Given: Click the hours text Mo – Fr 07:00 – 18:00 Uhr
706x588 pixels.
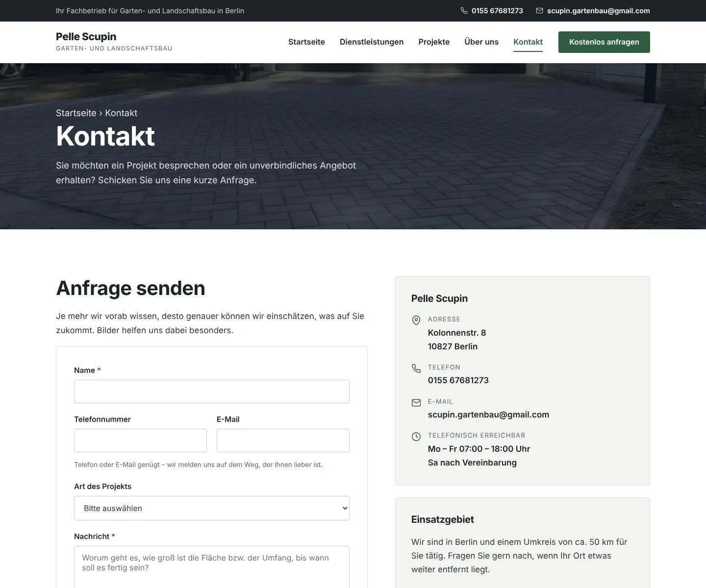Looking at the screenshot, I should (x=479, y=449).
